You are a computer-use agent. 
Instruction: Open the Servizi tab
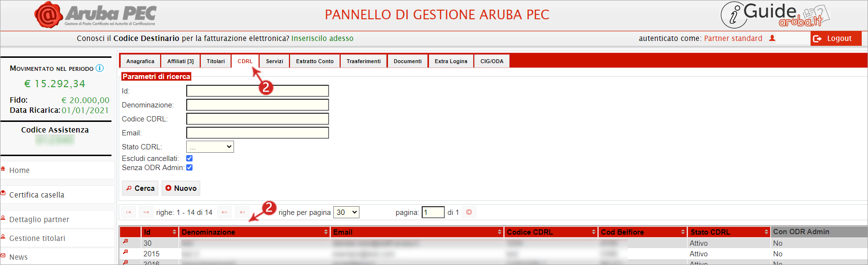point(275,61)
